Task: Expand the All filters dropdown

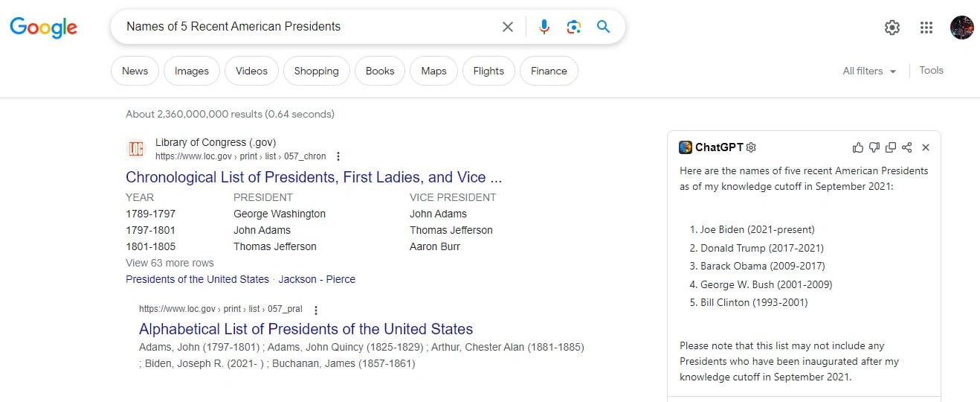Action: [869, 71]
